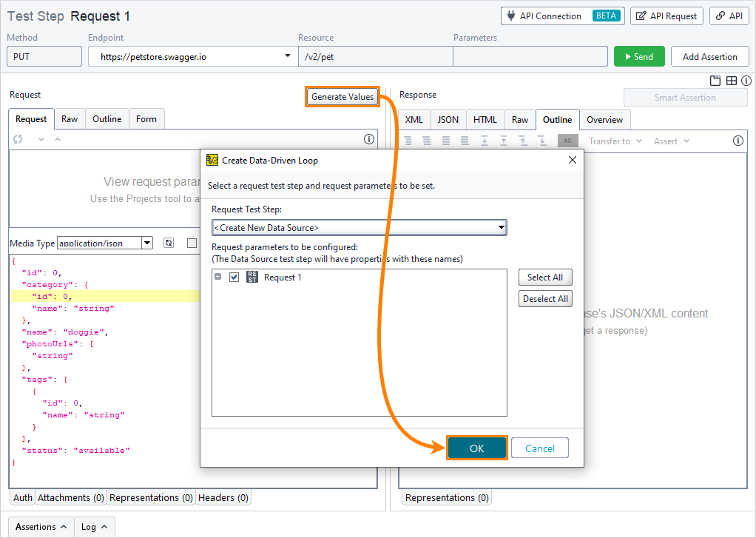Viewport: 756px width, 538px height.
Task: Click Select All in the Data-Driven Loop dialog
Action: coord(545,277)
